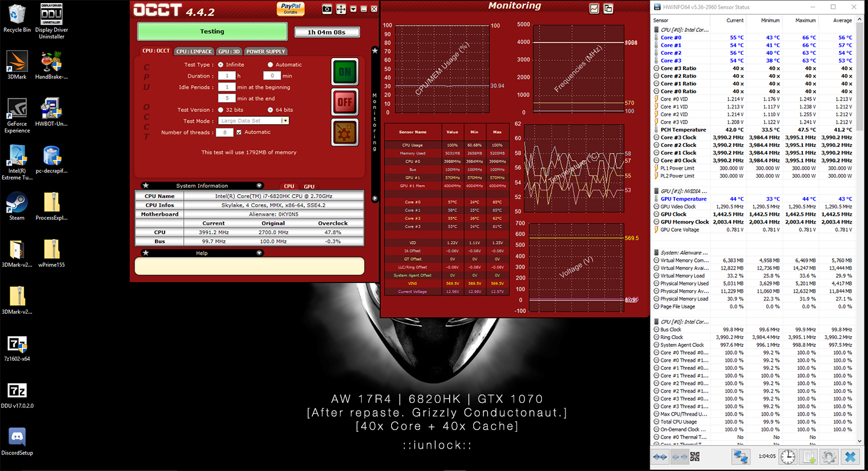Viewport: 868px width, 471px height.
Task: Click idle minutes at the end field
Action: tap(227, 98)
